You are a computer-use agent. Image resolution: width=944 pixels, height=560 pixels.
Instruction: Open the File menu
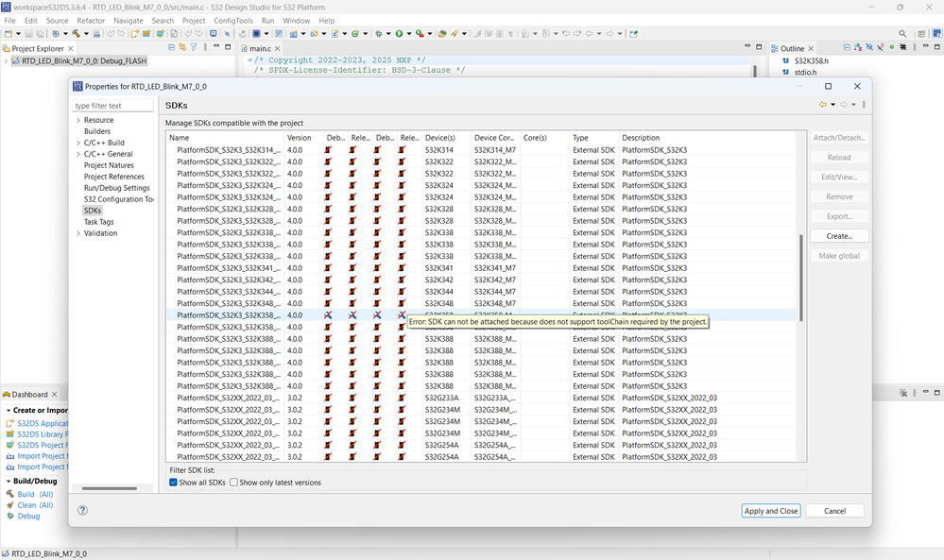point(10,21)
